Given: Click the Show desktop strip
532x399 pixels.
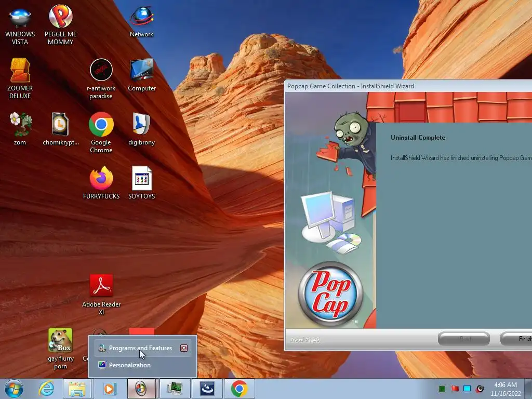Looking at the screenshot, I should [x=528, y=389].
